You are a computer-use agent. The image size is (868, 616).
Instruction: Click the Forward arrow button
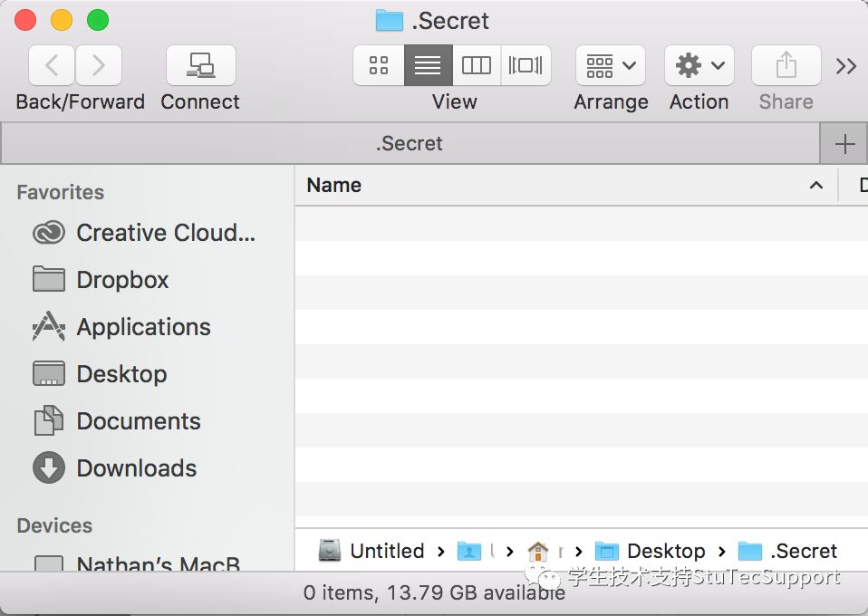99,65
